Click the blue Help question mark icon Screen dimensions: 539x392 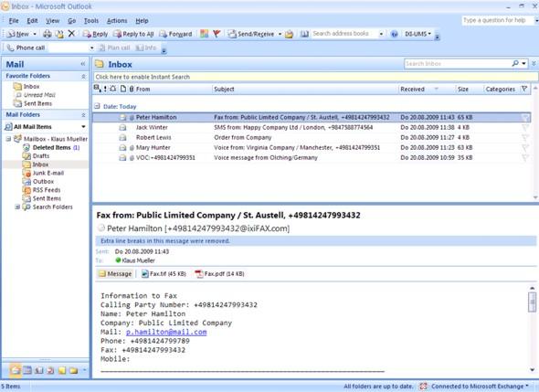click(x=395, y=34)
